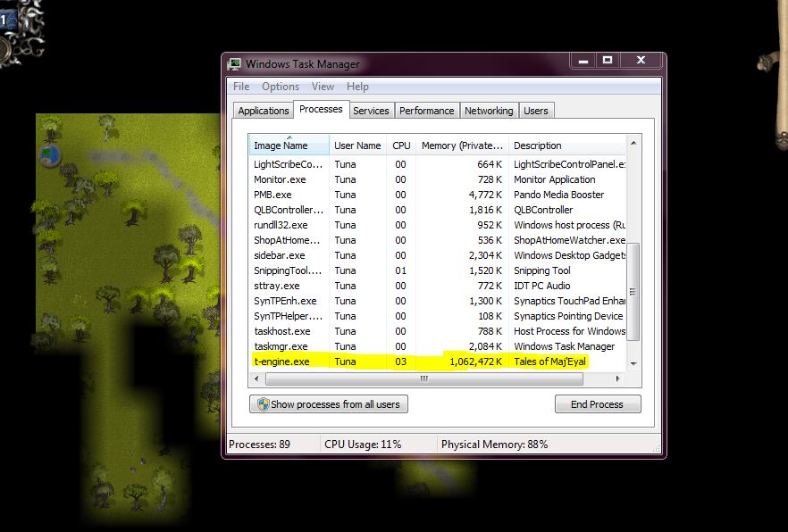Select the SnippingTool.... process

click(438, 270)
